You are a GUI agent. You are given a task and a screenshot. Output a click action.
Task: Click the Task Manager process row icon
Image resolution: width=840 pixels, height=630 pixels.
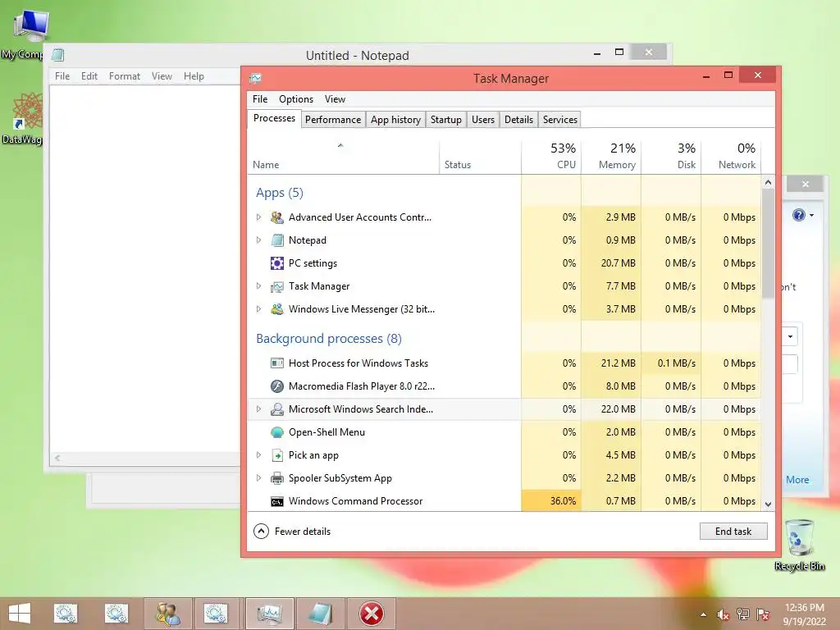click(277, 286)
